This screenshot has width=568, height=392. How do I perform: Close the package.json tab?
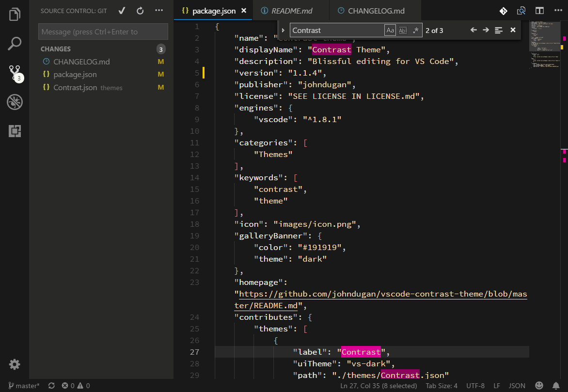point(244,11)
